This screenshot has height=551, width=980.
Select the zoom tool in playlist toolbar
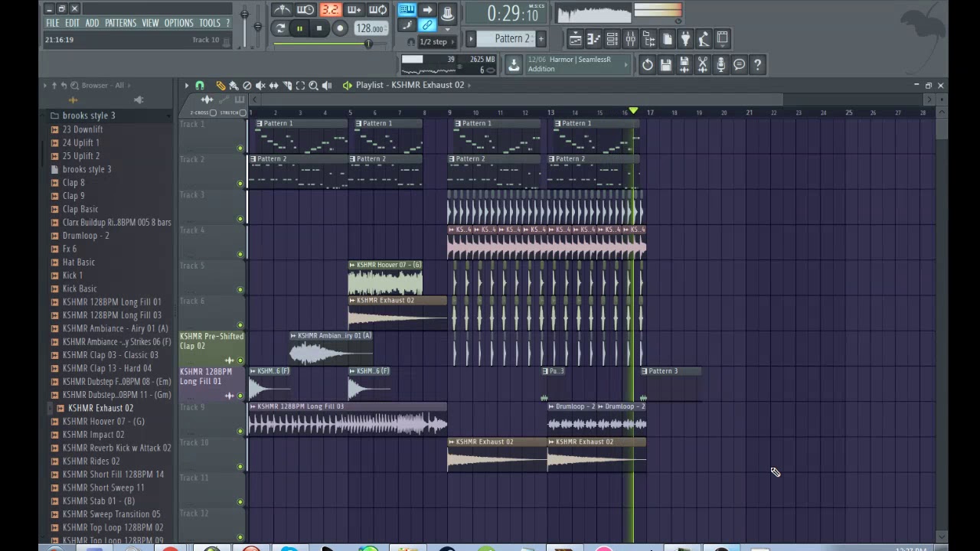(x=313, y=85)
